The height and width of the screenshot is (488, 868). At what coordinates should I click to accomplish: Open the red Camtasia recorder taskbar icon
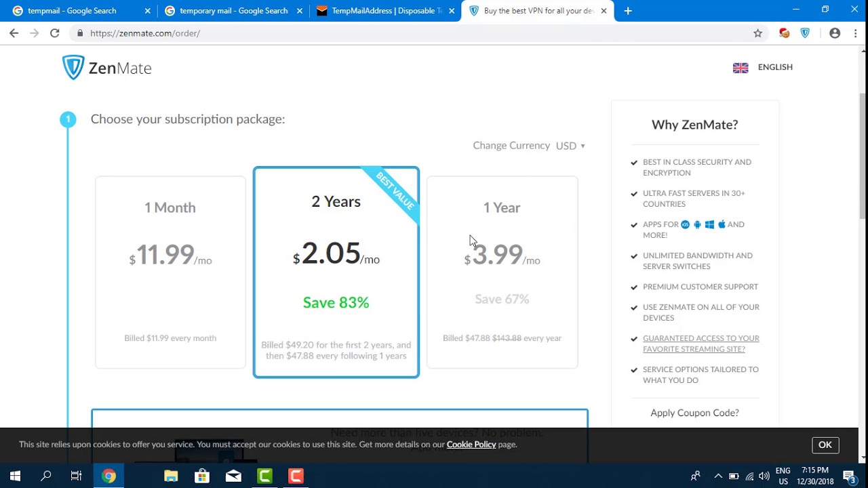(x=296, y=476)
